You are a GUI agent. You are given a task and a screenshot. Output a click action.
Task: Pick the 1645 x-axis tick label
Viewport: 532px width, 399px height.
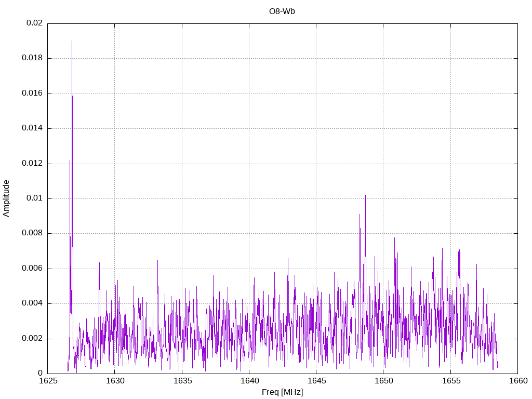coord(316,381)
